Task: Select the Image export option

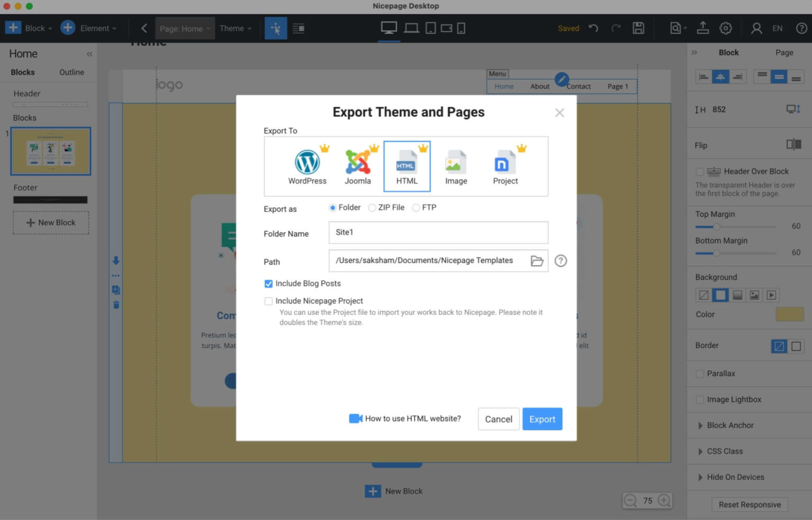Action: (x=456, y=163)
